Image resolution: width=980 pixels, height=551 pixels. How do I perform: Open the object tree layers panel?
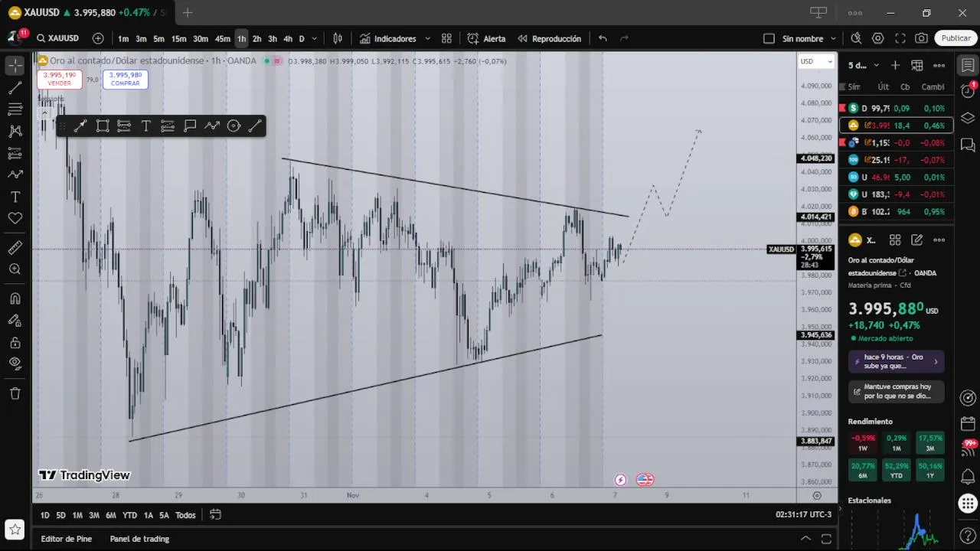click(968, 117)
